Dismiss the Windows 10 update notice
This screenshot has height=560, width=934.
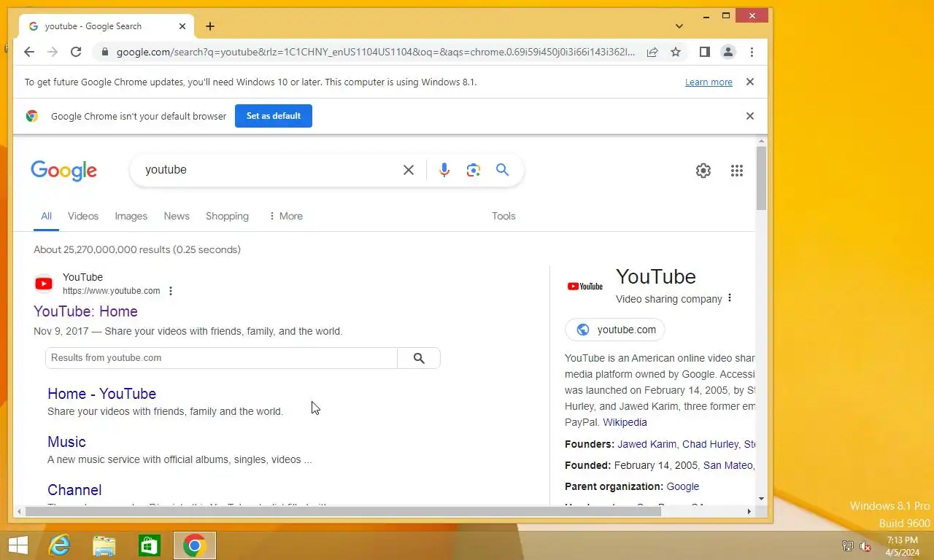point(749,82)
